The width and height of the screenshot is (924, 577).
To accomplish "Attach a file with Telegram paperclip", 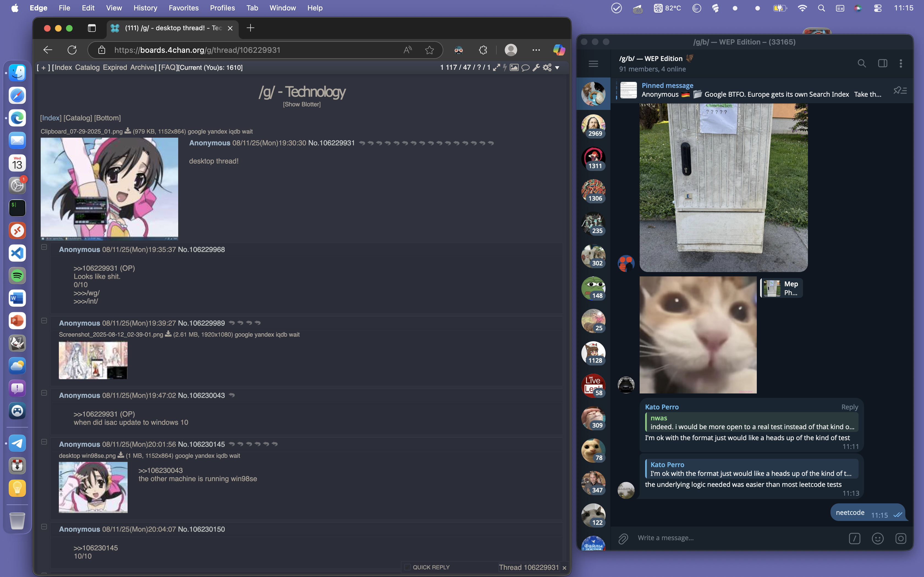I will pyautogui.click(x=623, y=539).
